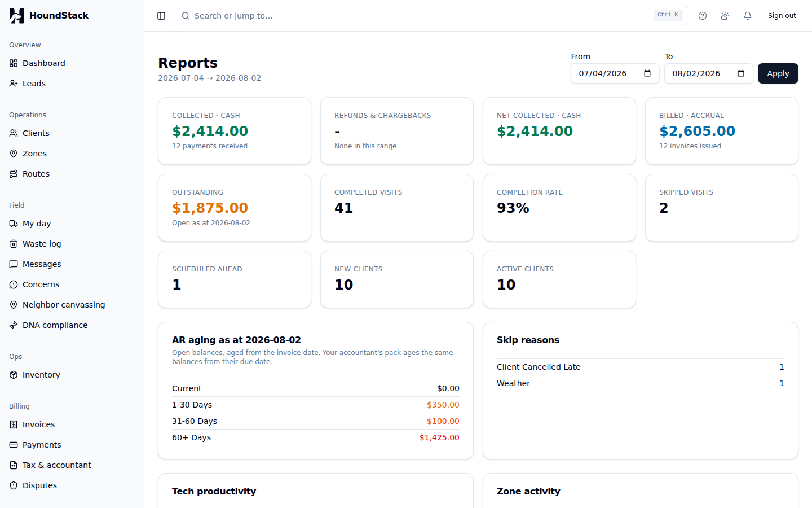Go to Leads page

72,84
